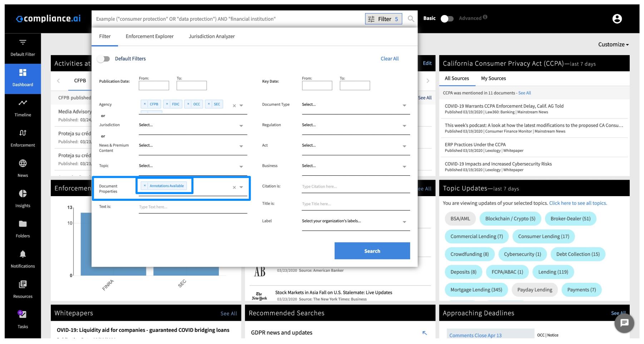
Task: Open Enforcement sidebar item
Action: pos(23,139)
